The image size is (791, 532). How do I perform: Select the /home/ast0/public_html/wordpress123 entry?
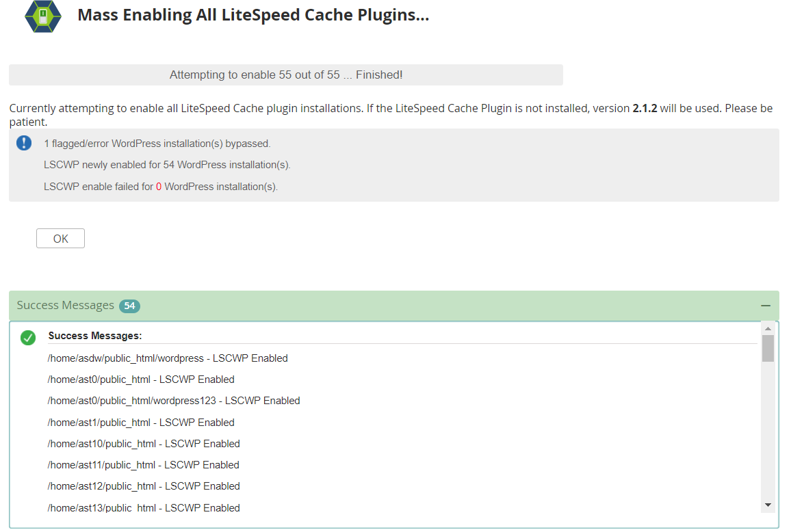coord(174,401)
